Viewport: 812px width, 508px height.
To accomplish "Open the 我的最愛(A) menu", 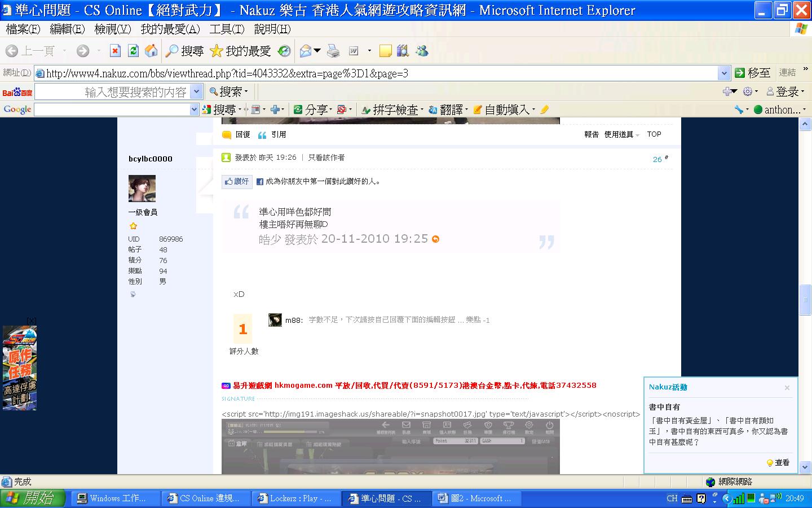I will (x=170, y=29).
